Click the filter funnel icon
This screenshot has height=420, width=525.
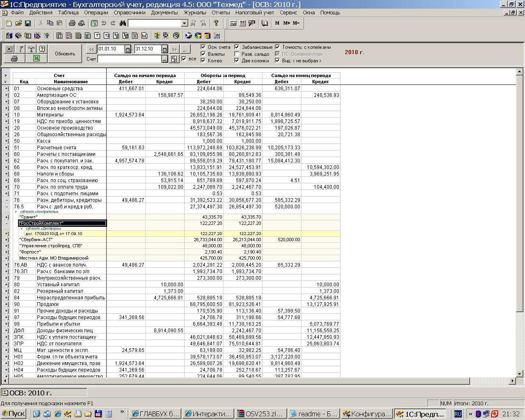click(x=20, y=49)
